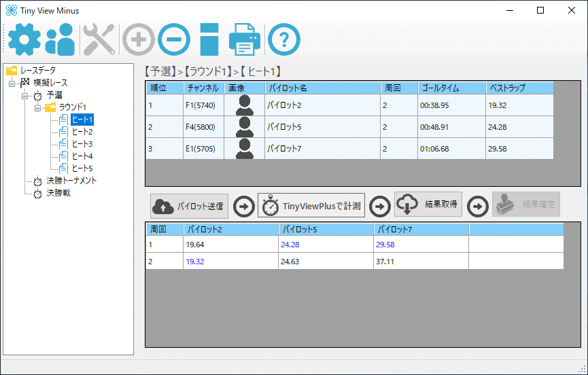Click the パイロット5 lap table header
The image size is (588, 375).
click(x=326, y=229)
